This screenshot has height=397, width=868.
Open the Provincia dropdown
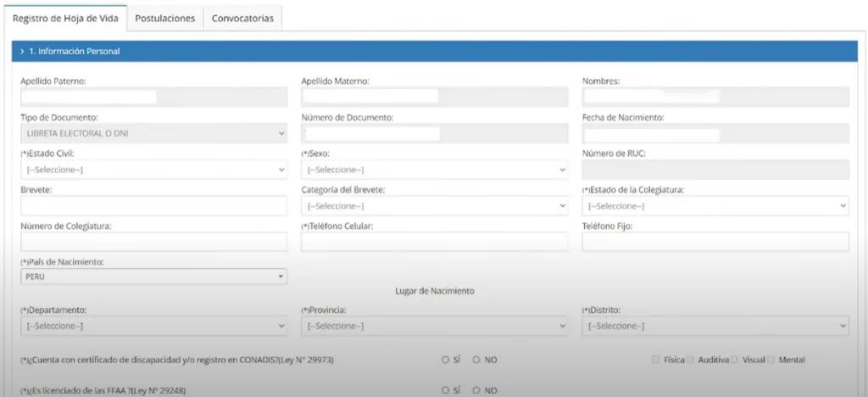[x=434, y=326]
